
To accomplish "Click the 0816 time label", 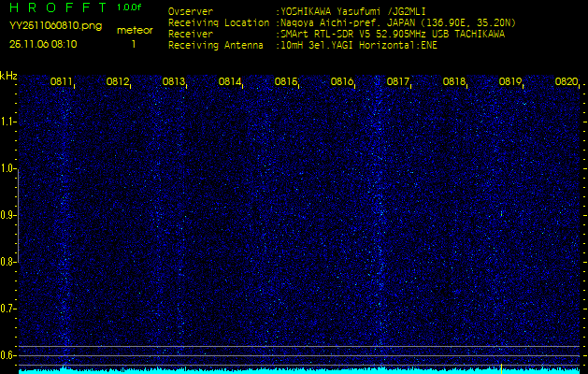I will pyautogui.click(x=342, y=81).
